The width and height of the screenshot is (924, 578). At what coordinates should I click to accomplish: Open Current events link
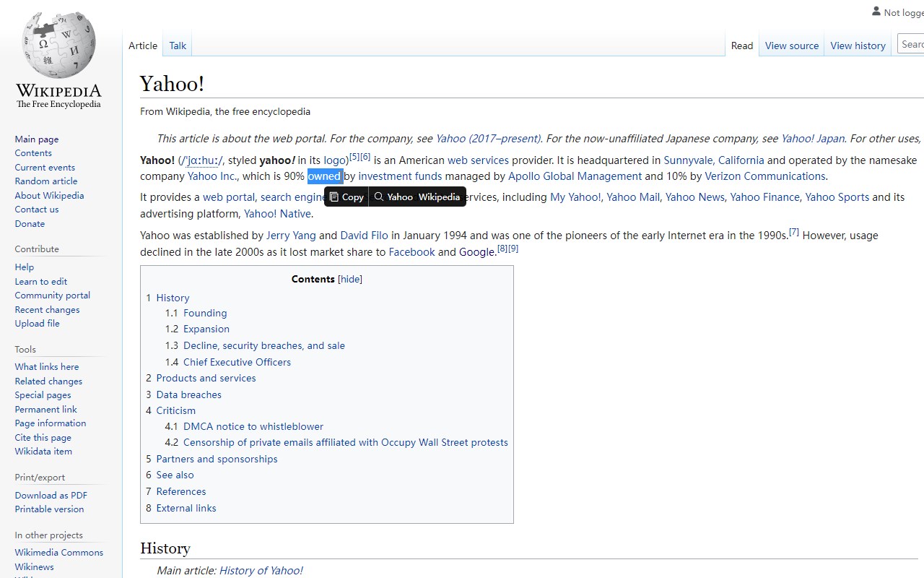click(45, 168)
